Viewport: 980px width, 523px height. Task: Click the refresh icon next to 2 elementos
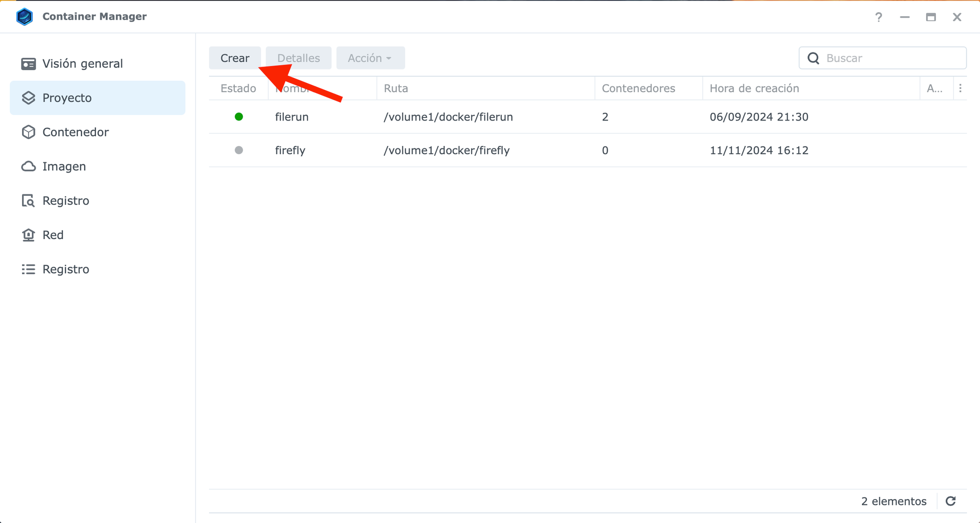pos(951,501)
